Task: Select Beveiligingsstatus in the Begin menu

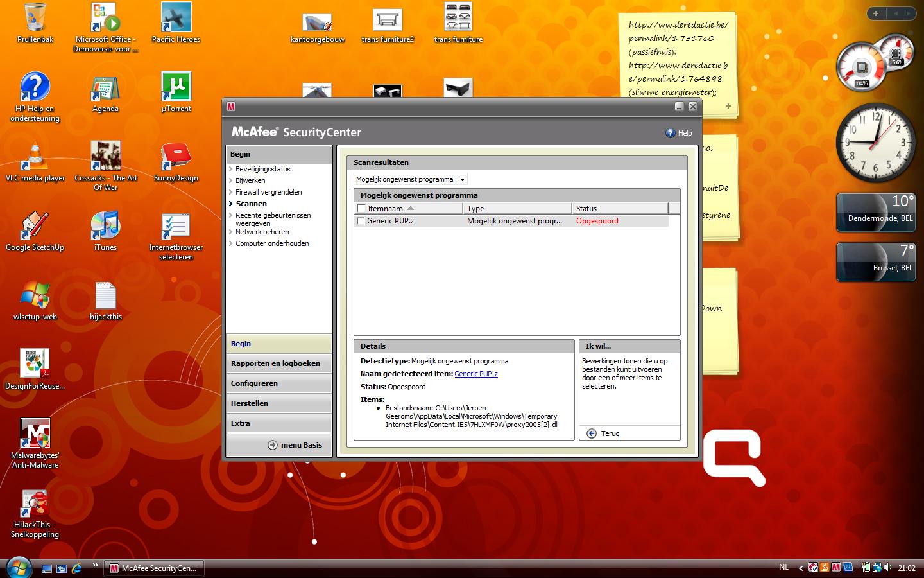Action: click(263, 169)
